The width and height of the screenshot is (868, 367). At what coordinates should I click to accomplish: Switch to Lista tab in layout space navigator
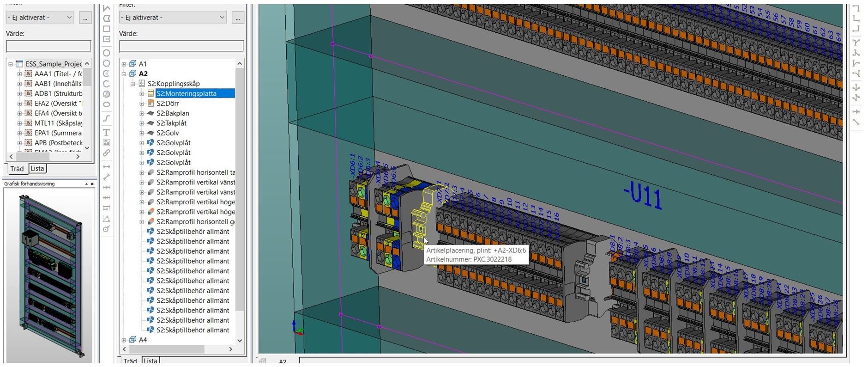[x=151, y=361]
